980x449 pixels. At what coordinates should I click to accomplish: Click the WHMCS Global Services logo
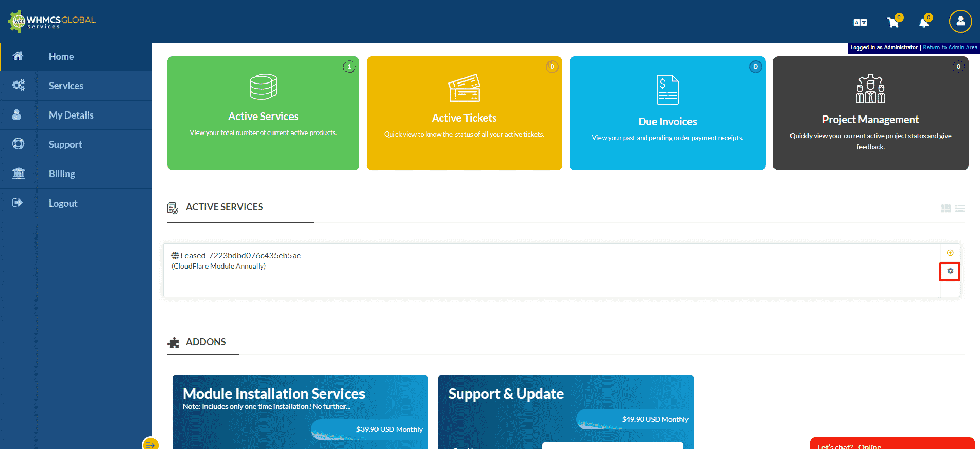pyautogui.click(x=51, y=22)
